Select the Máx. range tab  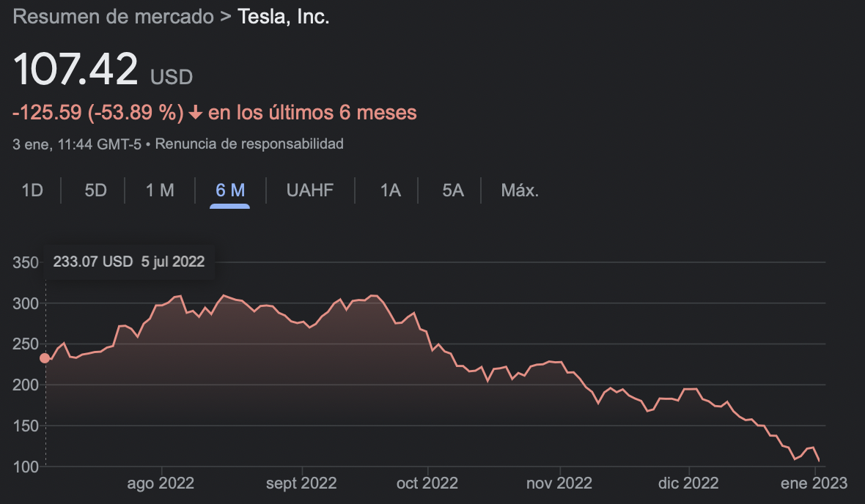tap(520, 190)
